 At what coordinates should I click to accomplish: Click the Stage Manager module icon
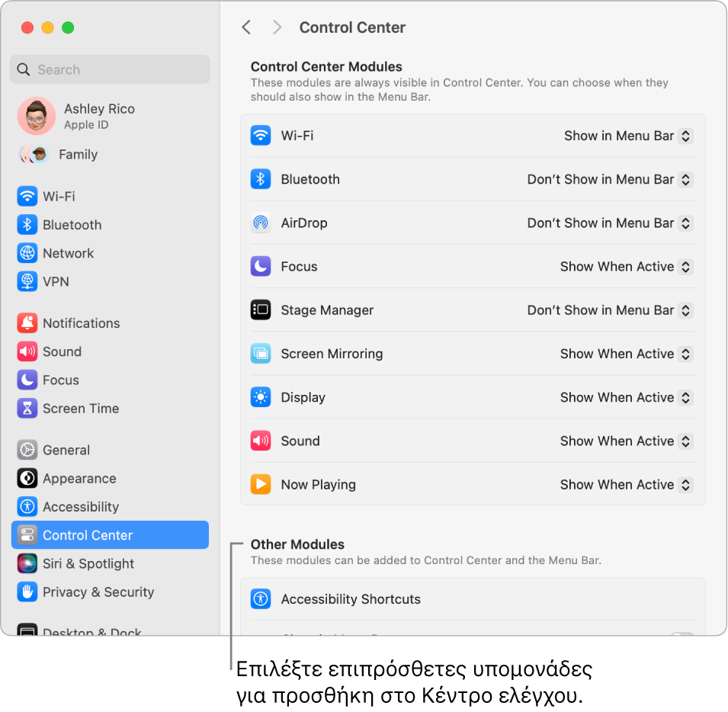coord(261,310)
